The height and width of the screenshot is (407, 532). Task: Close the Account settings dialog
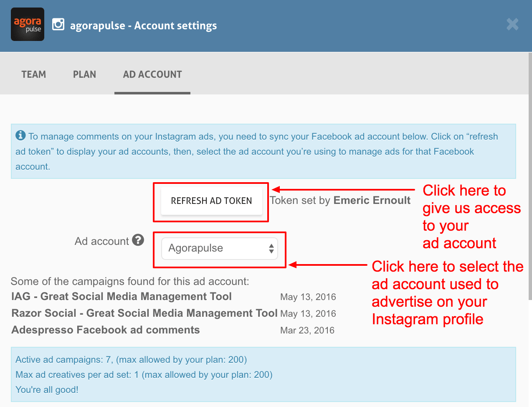pos(512,24)
